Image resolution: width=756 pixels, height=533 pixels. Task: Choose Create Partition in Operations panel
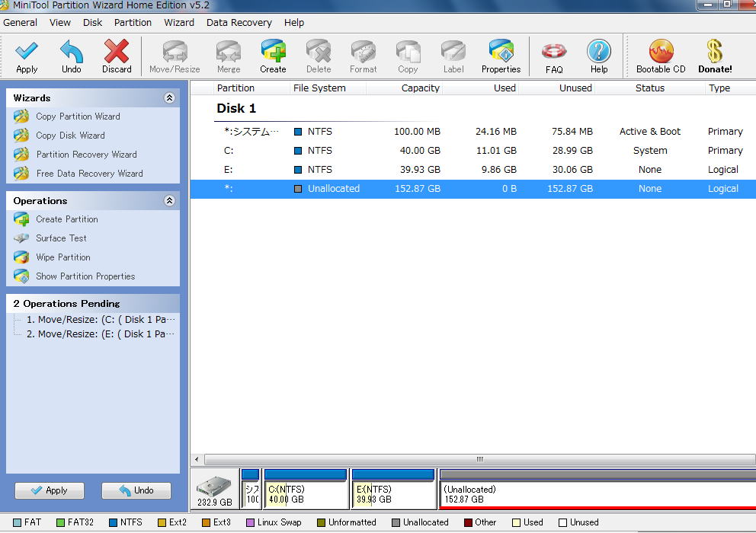(67, 219)
